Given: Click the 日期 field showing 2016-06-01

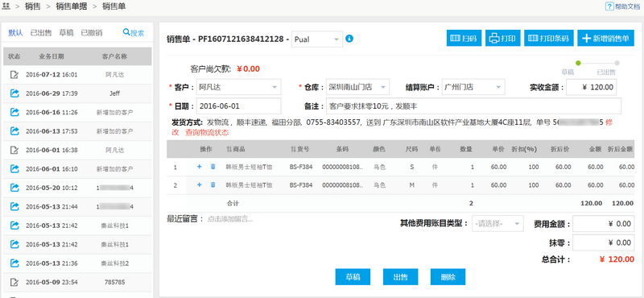Looking at the screenshot, I should 238,106.
